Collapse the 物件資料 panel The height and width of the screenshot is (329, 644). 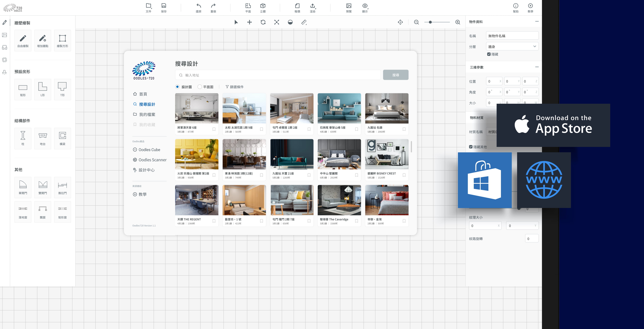tap(537, 21)
